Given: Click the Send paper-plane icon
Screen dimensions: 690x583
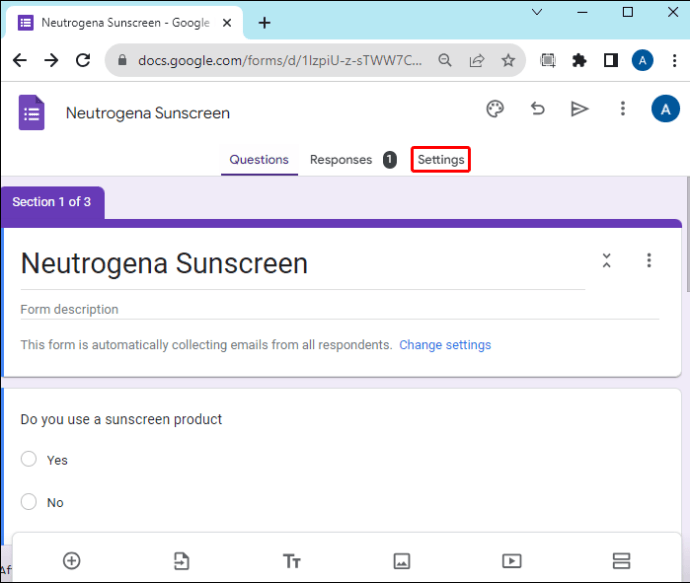Looking at the screenshot, I should point(579,109).
